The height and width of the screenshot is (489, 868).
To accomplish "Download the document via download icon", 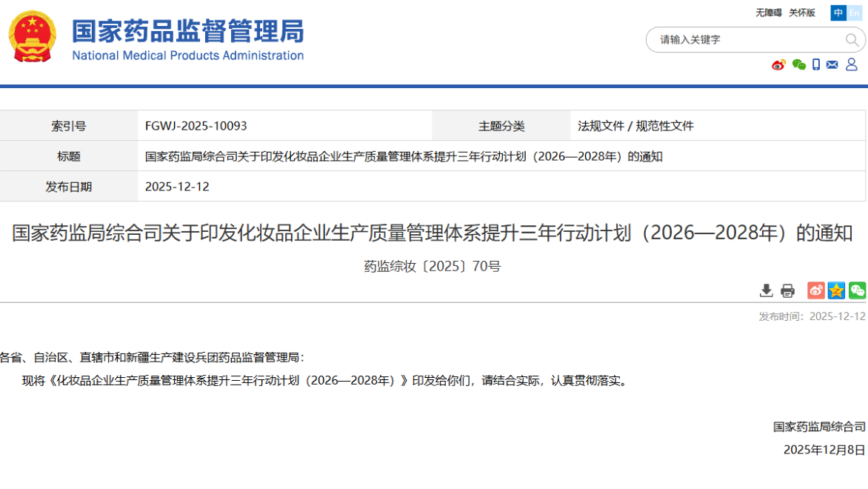I will pos(767,290).
